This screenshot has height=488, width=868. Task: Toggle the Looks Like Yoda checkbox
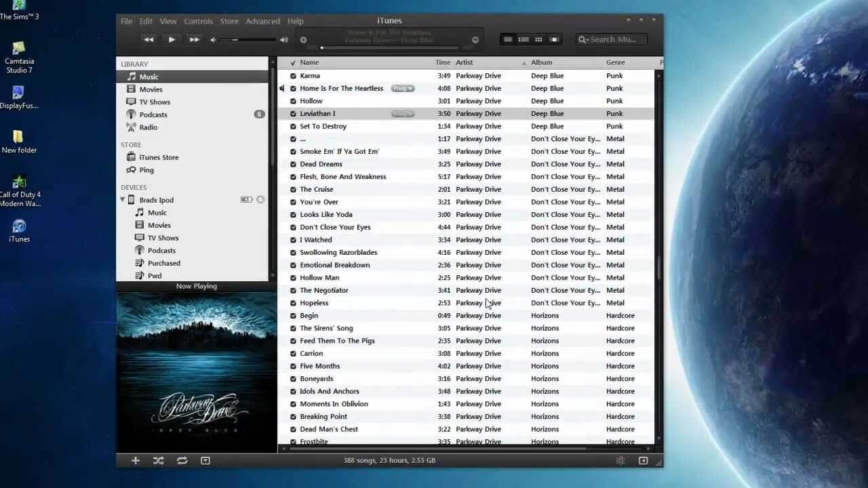293,215
